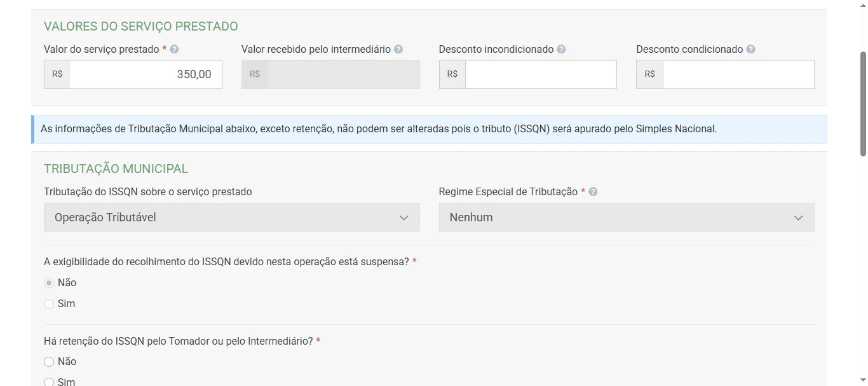
Task: Click the scrollbar up arrow
Action: pyautogui.click(x=862, y=4)
